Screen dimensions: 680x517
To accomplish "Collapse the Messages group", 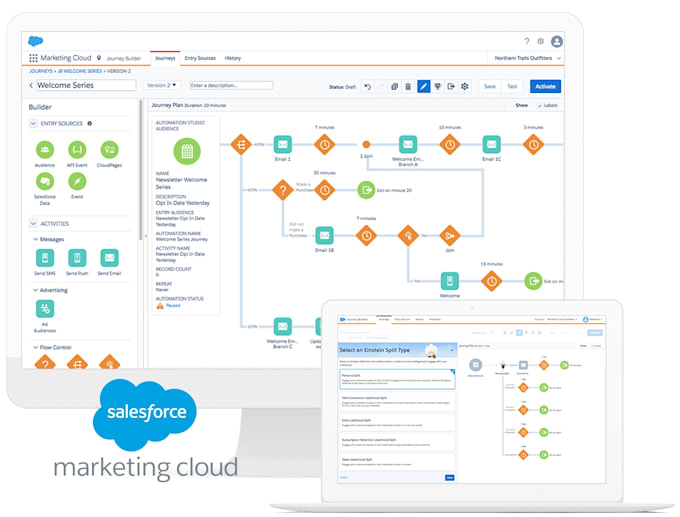I will pyautogui.click(x=35, y=239).
